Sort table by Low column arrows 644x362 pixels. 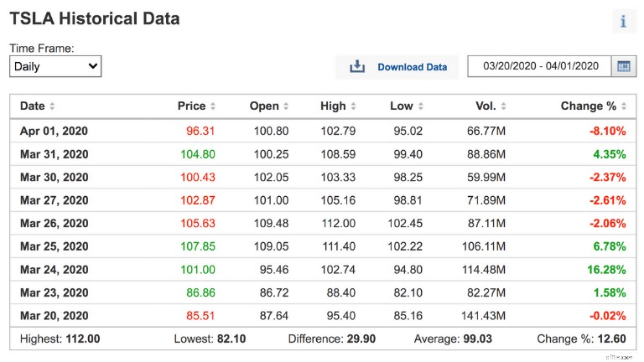(x=421, y=106)
